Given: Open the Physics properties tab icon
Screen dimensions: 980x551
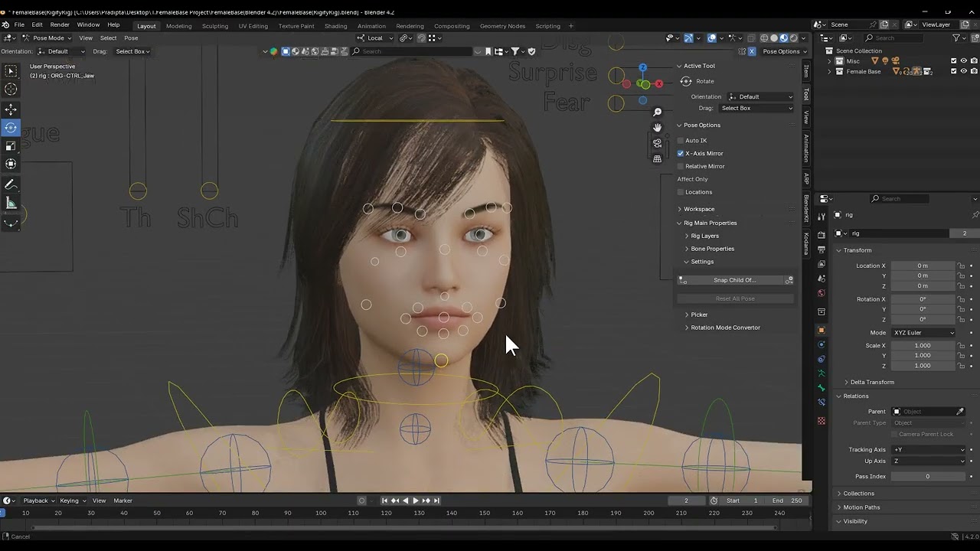Looking at the screenshot, I should 822,345.
